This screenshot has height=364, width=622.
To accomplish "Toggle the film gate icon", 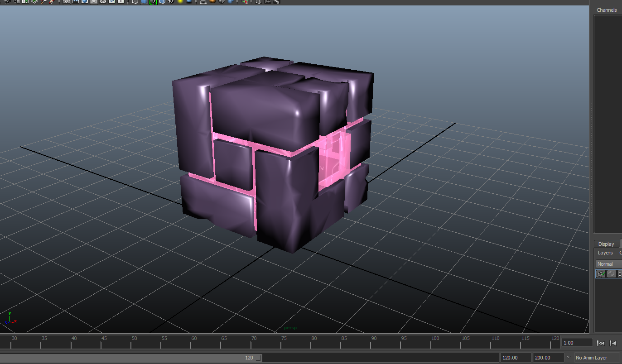I will point(76,1).
